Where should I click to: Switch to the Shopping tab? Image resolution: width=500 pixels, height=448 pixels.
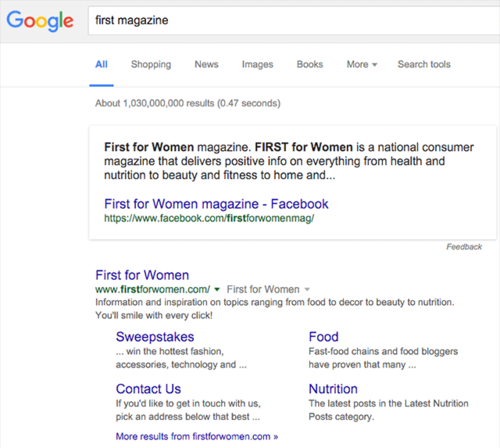151,64
